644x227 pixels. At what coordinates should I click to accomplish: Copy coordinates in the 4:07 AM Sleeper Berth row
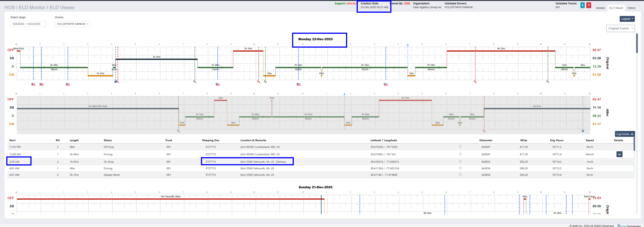[x=460, y=175]
